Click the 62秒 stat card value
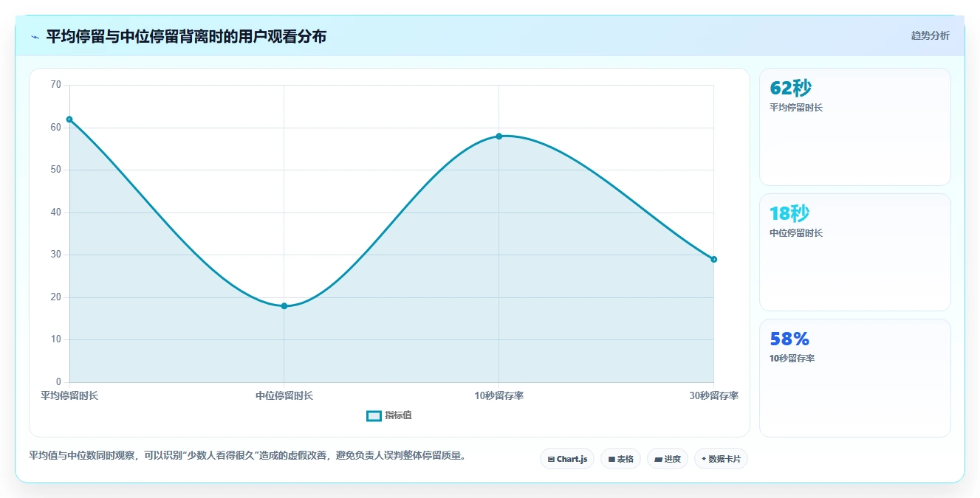The image size is (980, 498). [790, 89]
